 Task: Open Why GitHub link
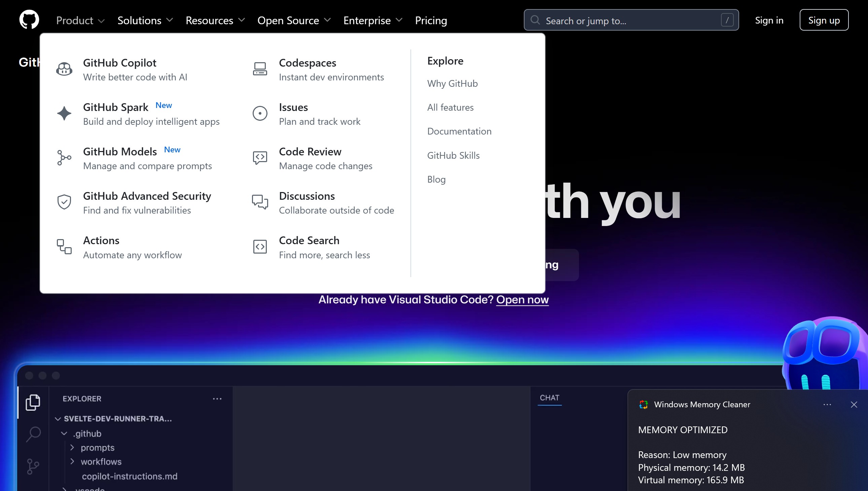coord(453,83)
